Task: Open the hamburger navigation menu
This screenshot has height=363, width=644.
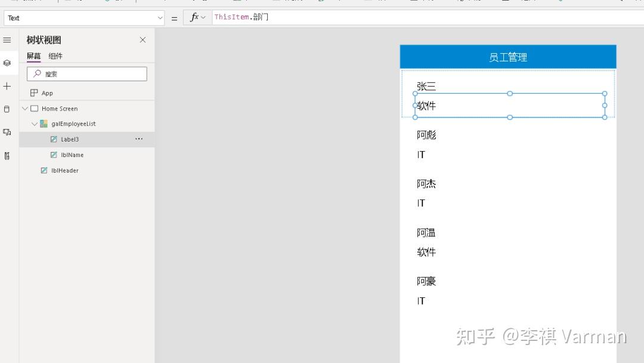Action: point(7,40)
